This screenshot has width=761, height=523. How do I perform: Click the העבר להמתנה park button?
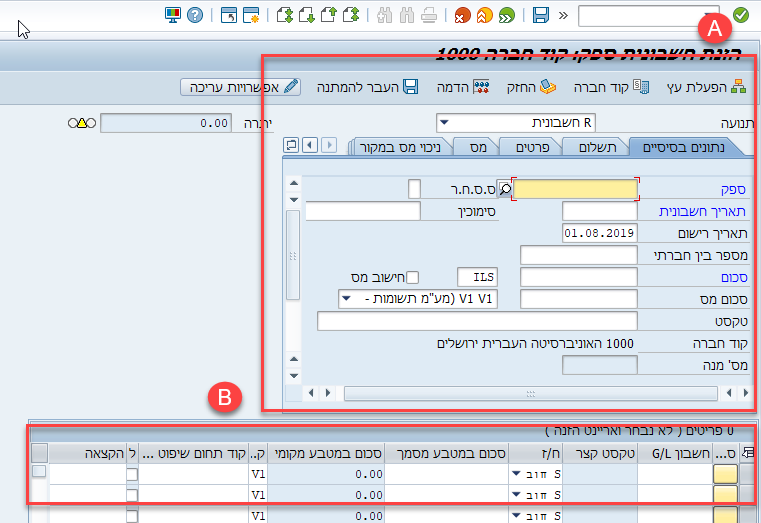(367, 87)
